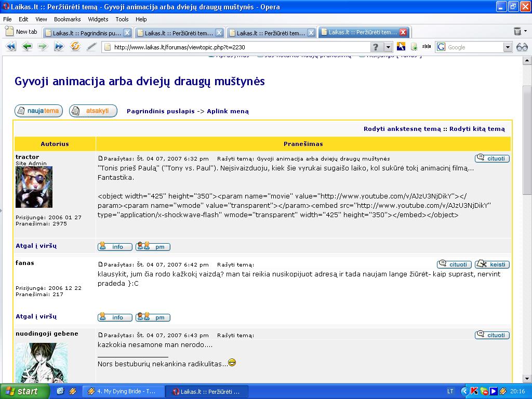Click the Rewind navigation icon
This screenshot has width=532, height=399.
[10, 47]
